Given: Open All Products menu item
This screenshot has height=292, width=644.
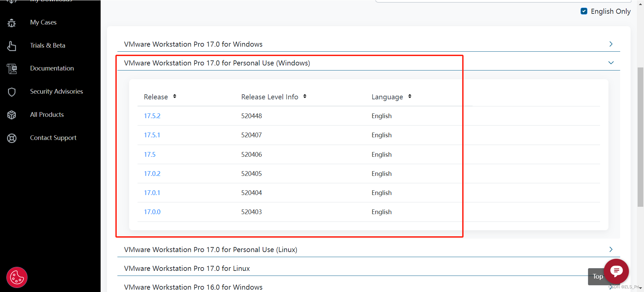Looking at the screenshot, I should (47, 114).
